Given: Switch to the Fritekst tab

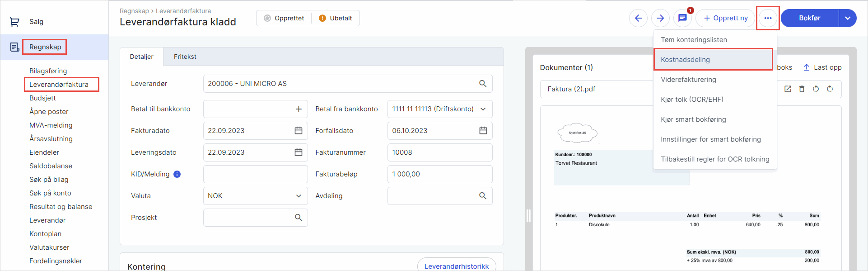Looking at the screenshot, I should point(185,57).
